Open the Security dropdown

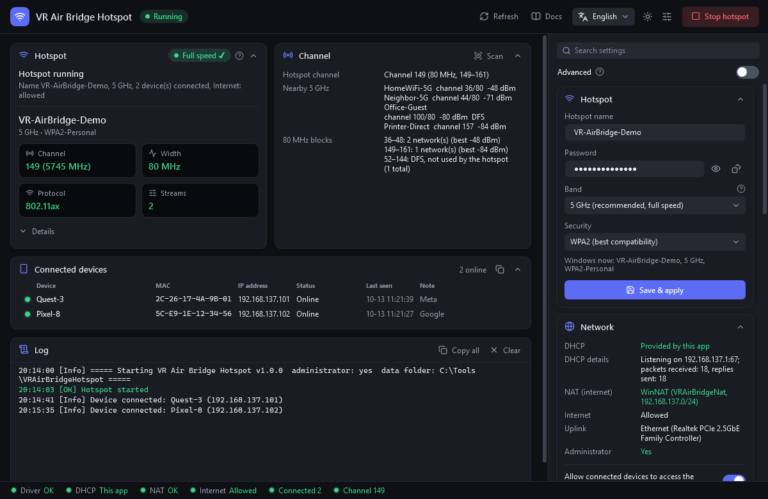(x=654, y=242)
